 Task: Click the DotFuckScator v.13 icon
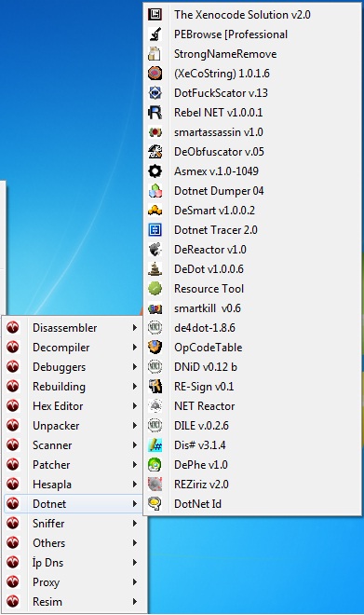(x=155, y=93)
